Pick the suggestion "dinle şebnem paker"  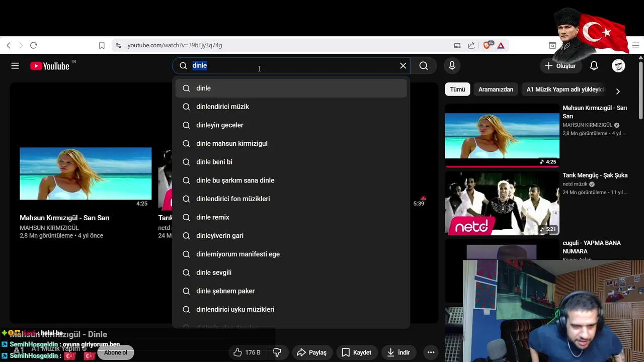pyautogui.click(x=291, y=291)
